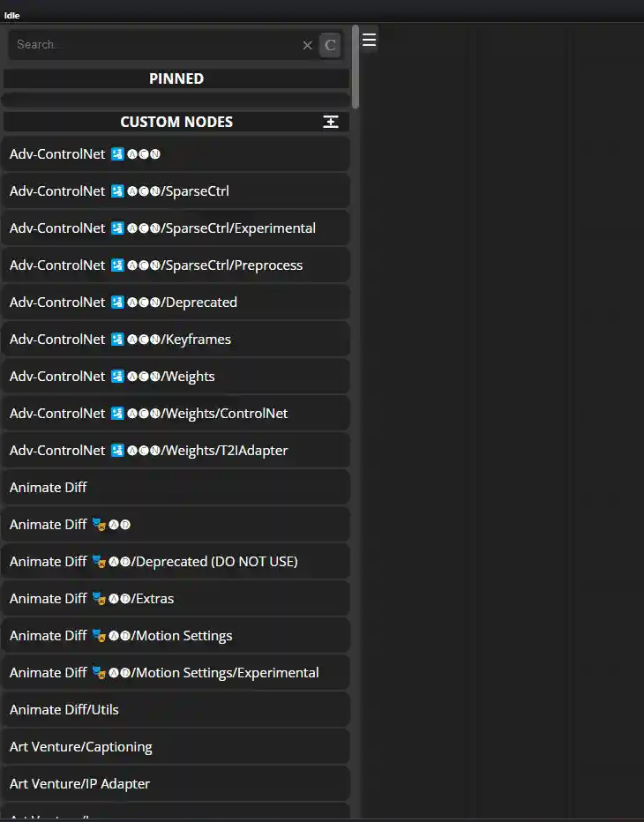Clear the search box with X icon

(x=308, y=46)
